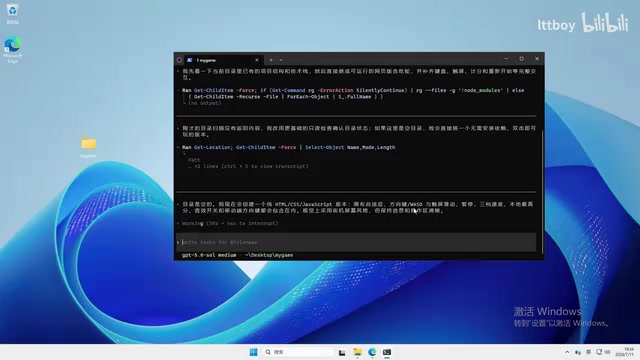The image size is (640, 360).
Task: Click the 'Path' output line
Action: (x=194, y=160)
